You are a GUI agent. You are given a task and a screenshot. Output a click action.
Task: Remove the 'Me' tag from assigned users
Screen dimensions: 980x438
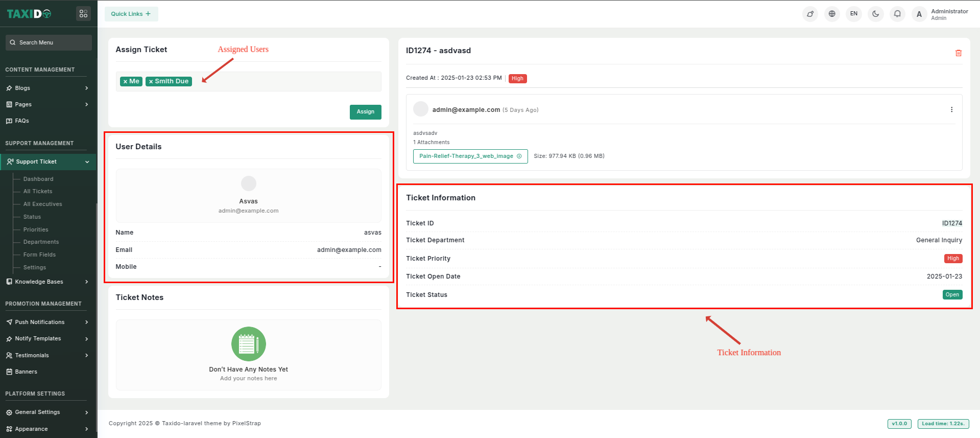(126, 82)
